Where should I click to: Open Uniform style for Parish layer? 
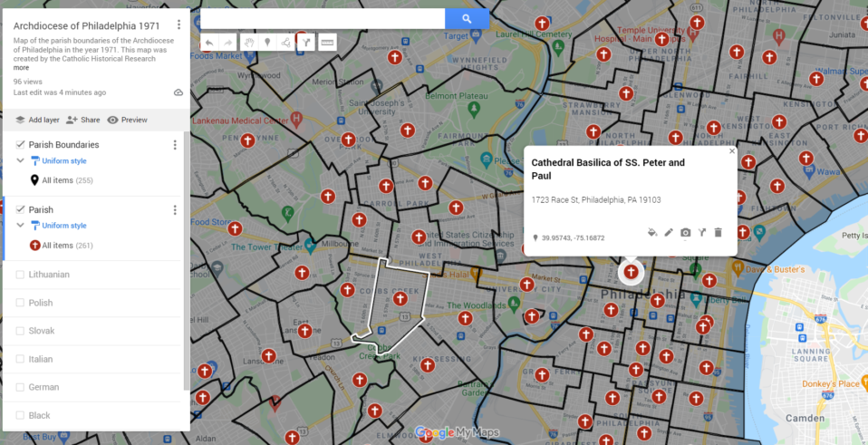59,226
